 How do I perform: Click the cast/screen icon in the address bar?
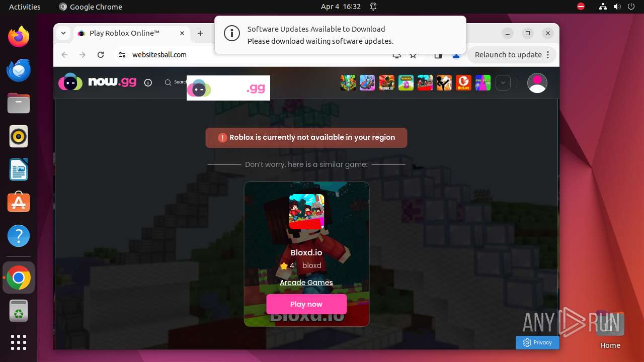[x=397, y=55]
